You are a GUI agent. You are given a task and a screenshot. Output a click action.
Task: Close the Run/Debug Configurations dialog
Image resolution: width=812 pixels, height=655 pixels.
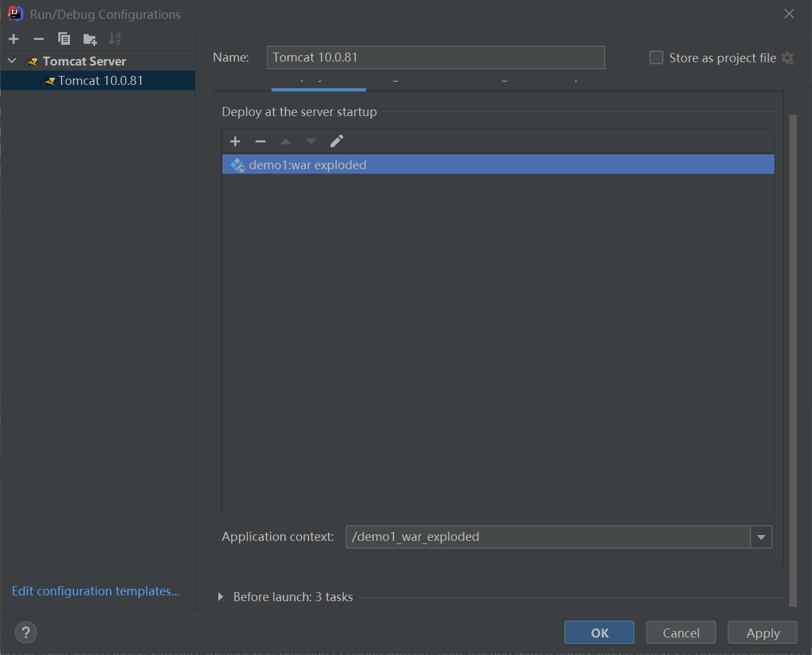pyautogui.click(x=789, y=14)
